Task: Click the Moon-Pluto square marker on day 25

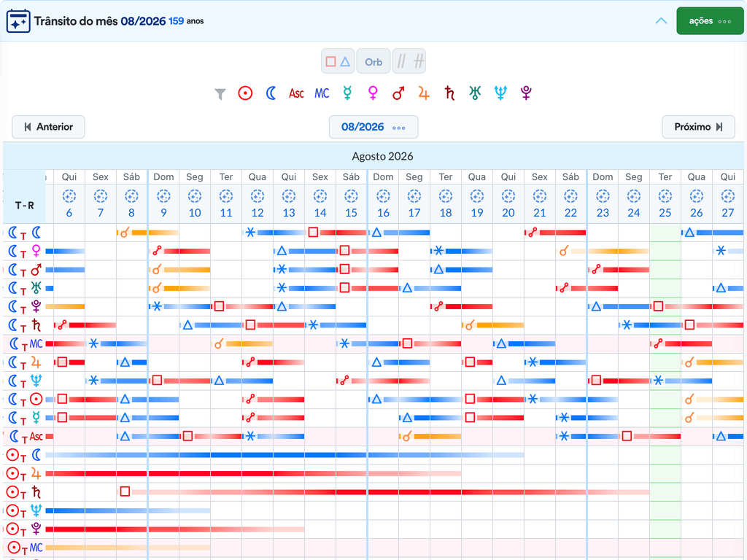Action: [x=658, y=306]
